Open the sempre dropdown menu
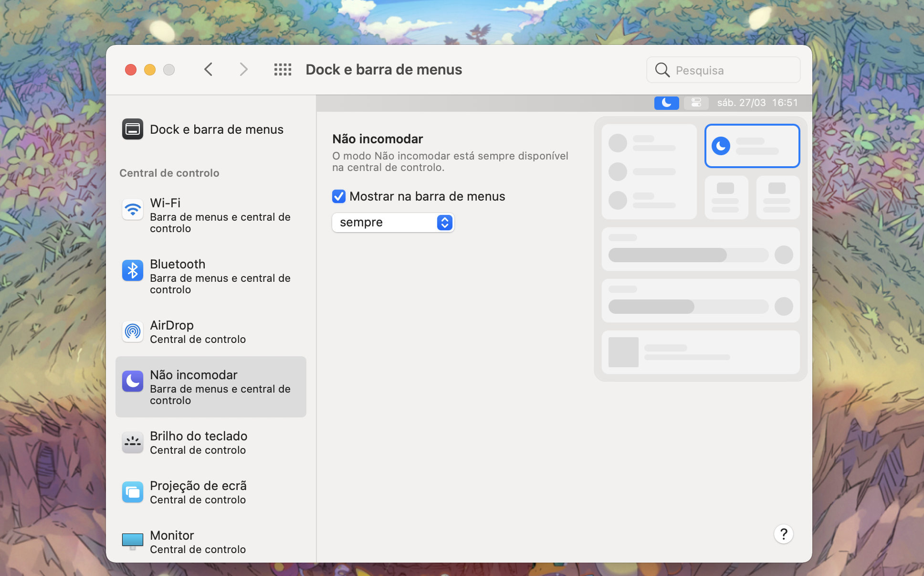Image resolution: width=924 pixels, height=576 pixels. (393, 223)
